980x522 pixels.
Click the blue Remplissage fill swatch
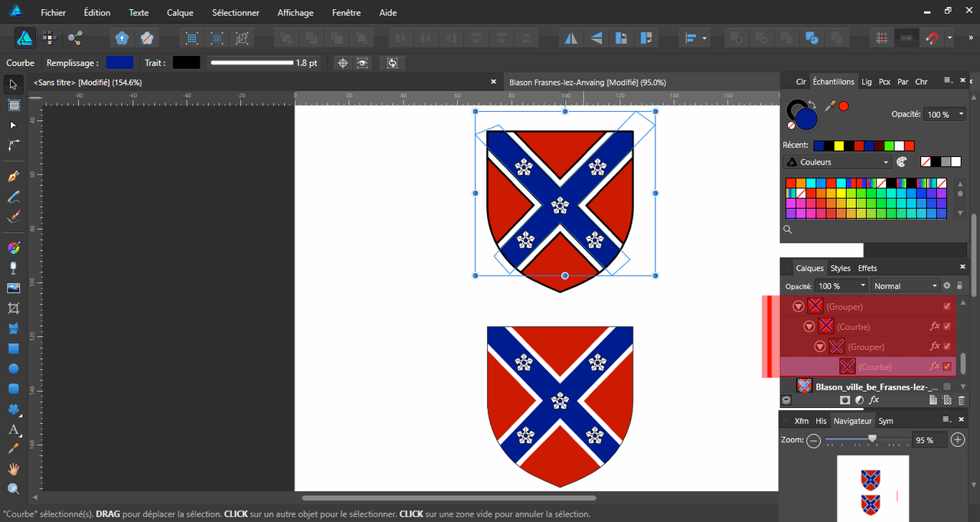pyautogui.click(x=119, y=63)
